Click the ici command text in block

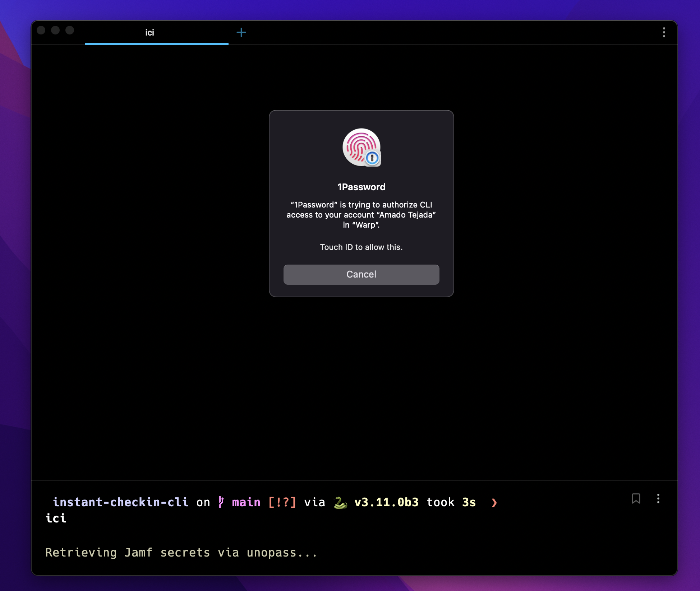56,518
